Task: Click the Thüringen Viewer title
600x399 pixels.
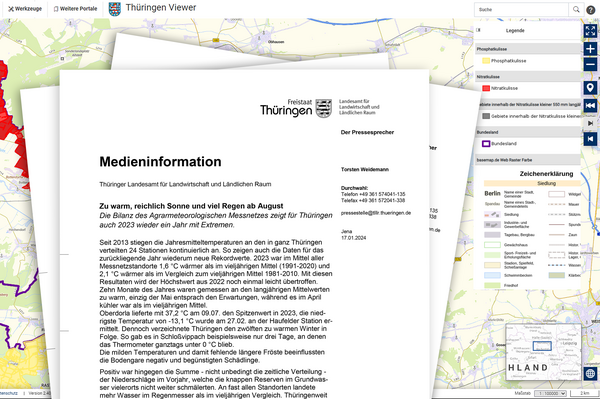Action: tap(161, 8)
